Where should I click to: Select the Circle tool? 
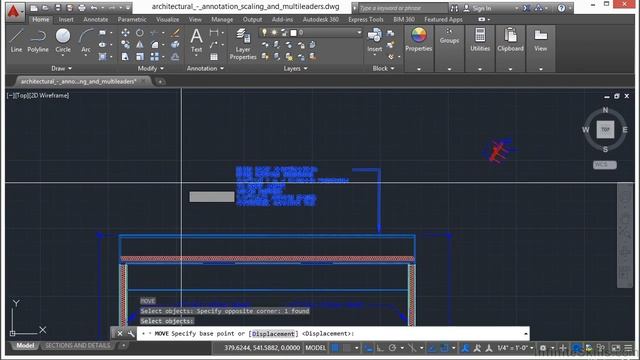point(63,40)
